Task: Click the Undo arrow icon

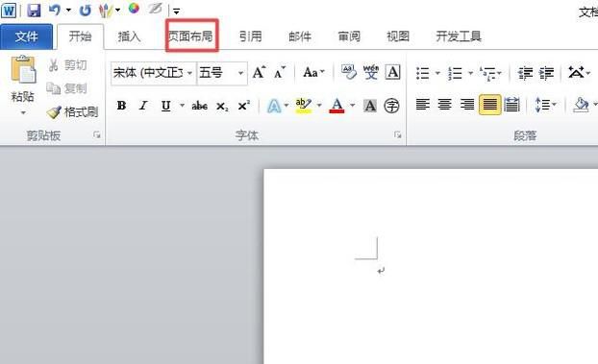Action: click(55, 10)
